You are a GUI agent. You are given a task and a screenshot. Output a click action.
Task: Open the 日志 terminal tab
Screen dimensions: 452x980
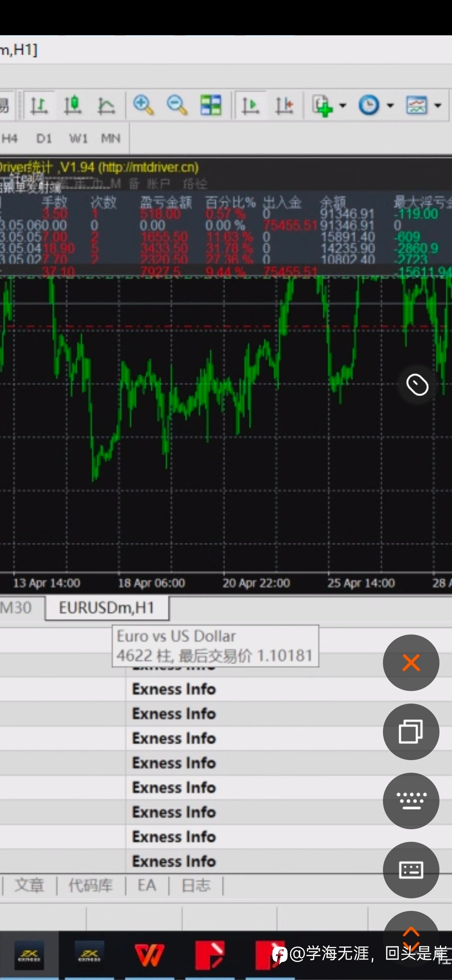pyautogui.click(x=196, y=885)
